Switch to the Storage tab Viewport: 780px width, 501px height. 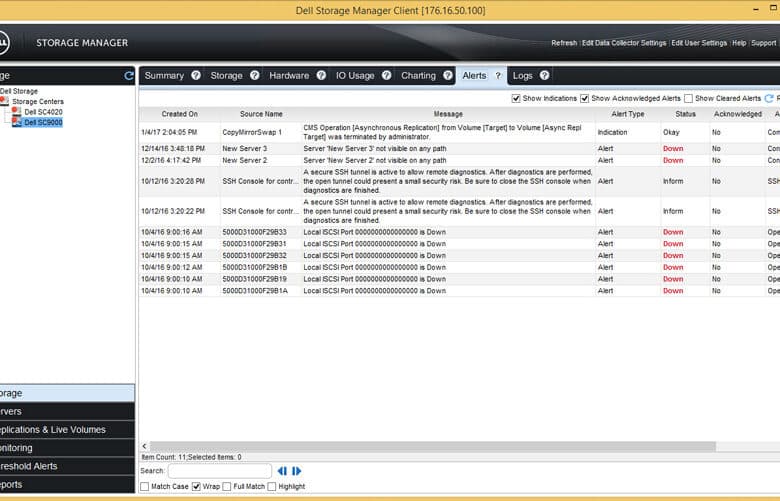[226, 76]
